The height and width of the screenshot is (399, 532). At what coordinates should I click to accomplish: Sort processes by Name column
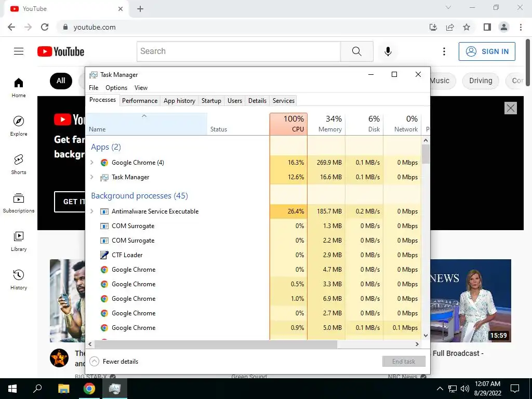point(146,124)
